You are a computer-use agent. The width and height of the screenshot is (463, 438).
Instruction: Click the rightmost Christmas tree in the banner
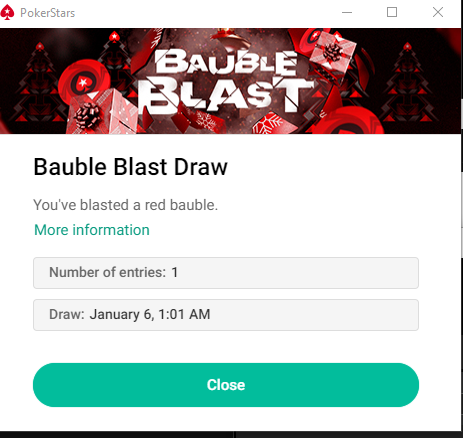tap(409, 83)
